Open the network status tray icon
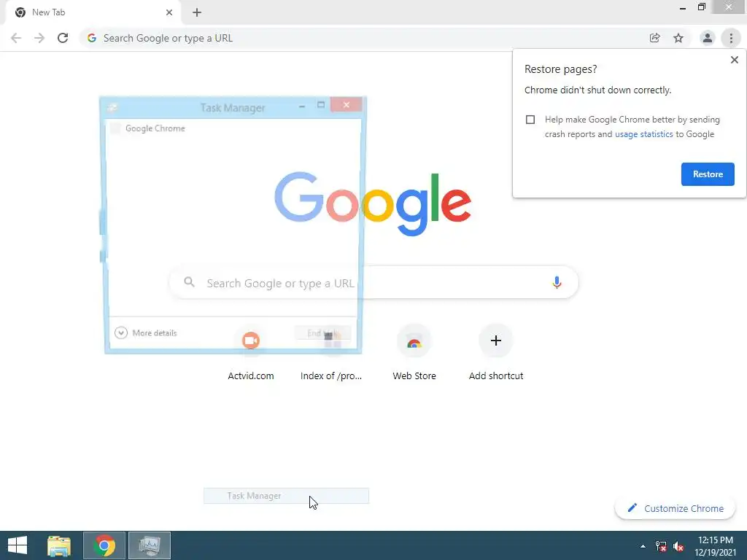 [x=661, y=546]
